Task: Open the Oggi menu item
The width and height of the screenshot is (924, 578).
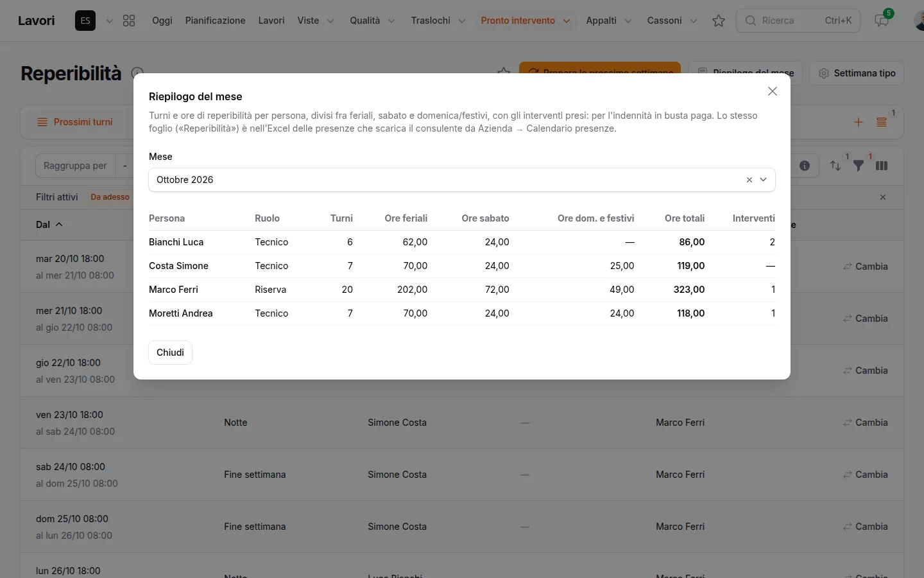Action: pyautogui.click(x=162, y=21)
